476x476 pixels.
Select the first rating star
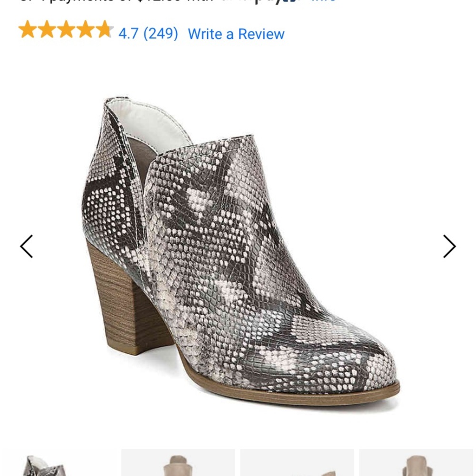(29, 30)
